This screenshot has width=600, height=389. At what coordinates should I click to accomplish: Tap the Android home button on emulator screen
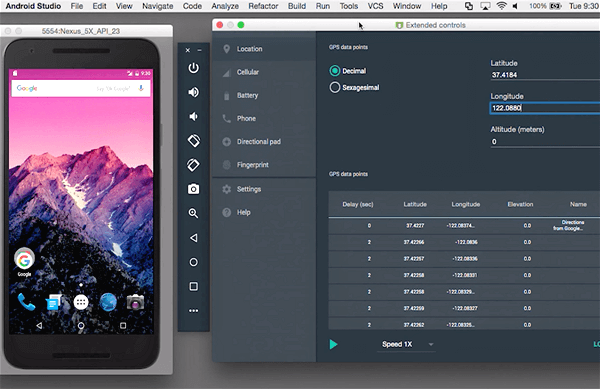pos(81,326)
